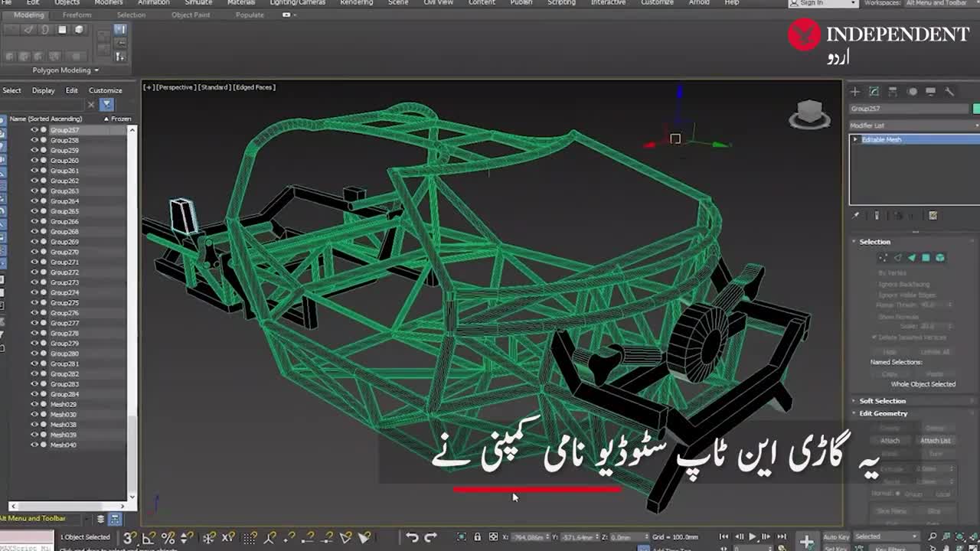Click the Perspective viewport label
The height and width of the screenshot is (551, 980).
pyautogui.click(x=176, y=87)
